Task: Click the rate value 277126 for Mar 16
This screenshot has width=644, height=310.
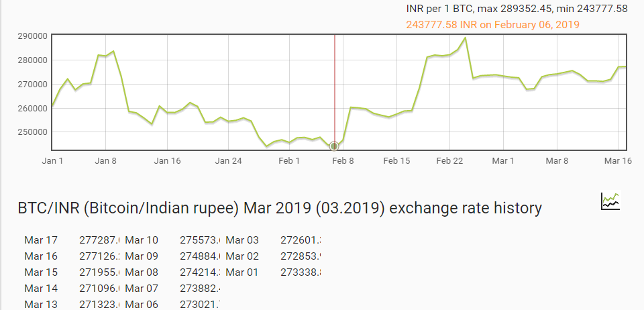Action: [x=99, y=256]
